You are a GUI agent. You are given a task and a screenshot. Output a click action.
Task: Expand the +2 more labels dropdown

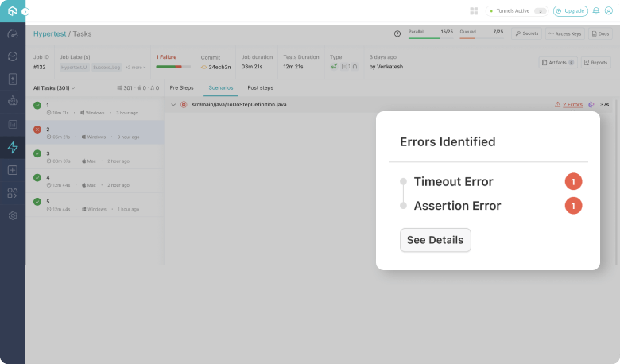136,68
